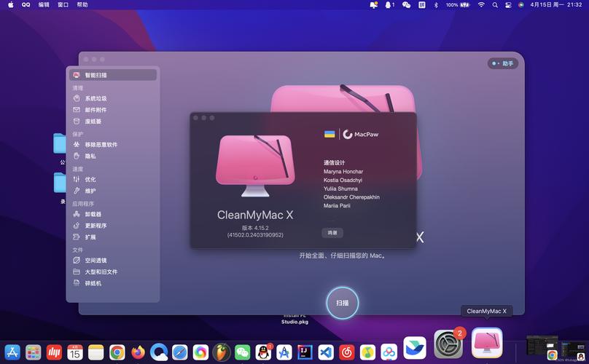Click the credit name Kostia Osadchyi
Viewport: 589px width, 364px height.
tap(343, 180)
